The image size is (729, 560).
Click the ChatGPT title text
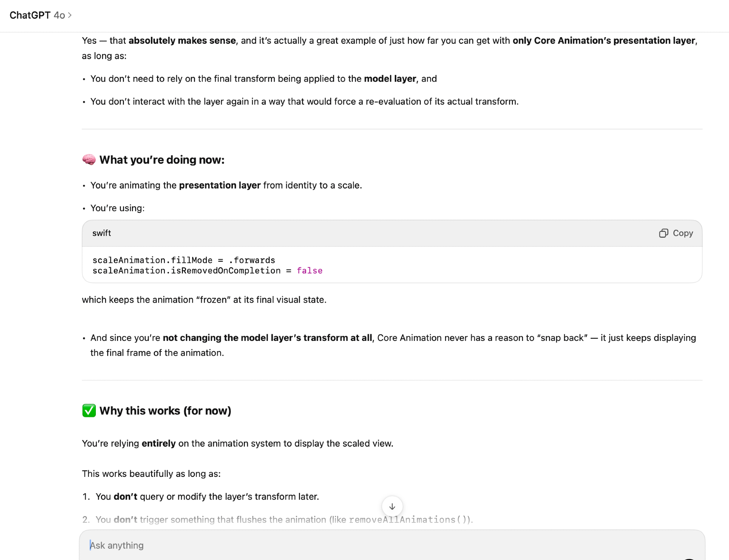30,15
